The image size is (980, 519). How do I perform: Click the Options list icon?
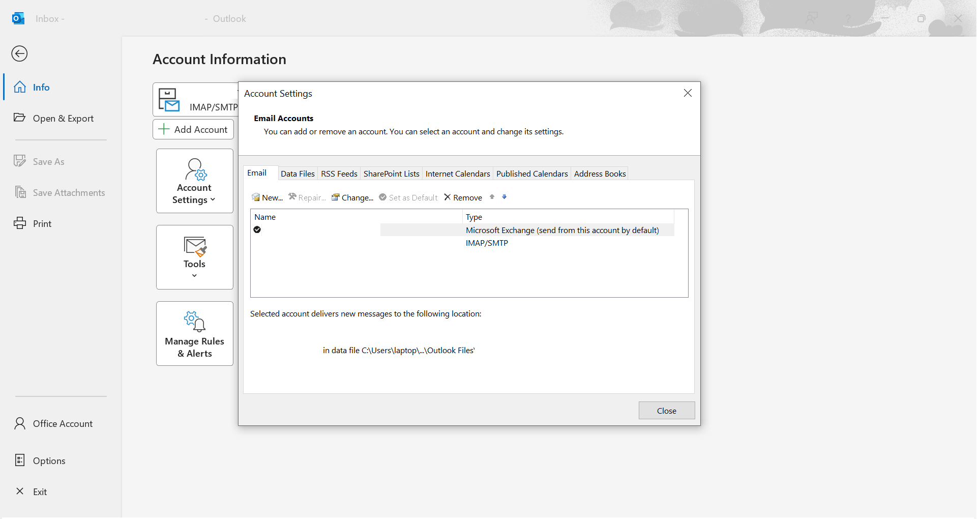click(20, 460)
